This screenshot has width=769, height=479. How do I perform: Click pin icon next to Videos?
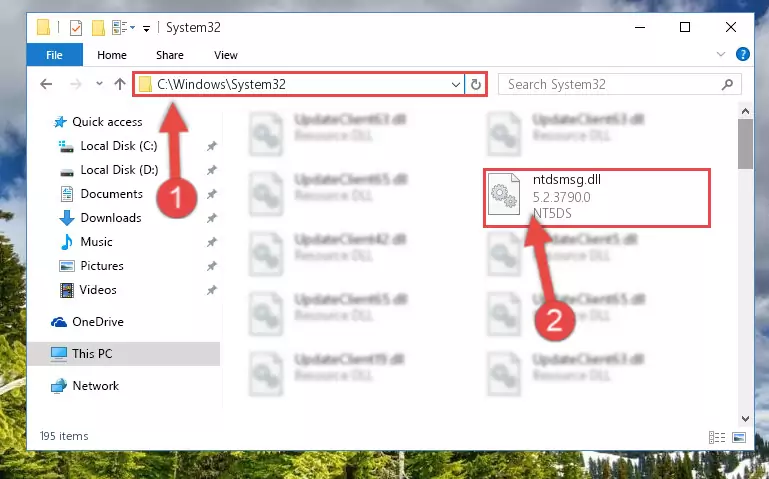click(211, 290)
